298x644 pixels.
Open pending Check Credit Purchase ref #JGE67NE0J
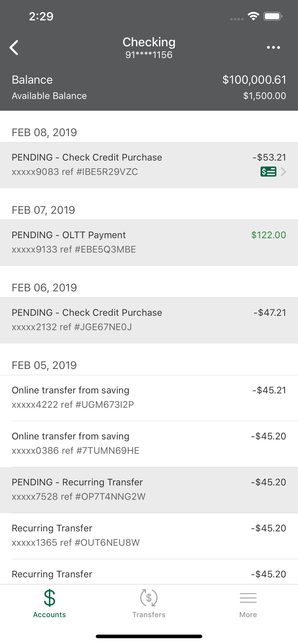[x=149, y=320]
